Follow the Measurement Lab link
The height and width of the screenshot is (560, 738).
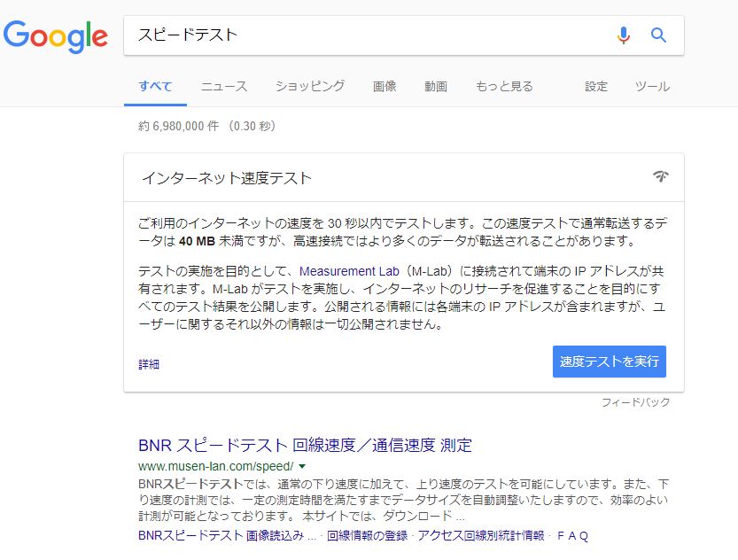pyautogui.click(x=349, y=271)
